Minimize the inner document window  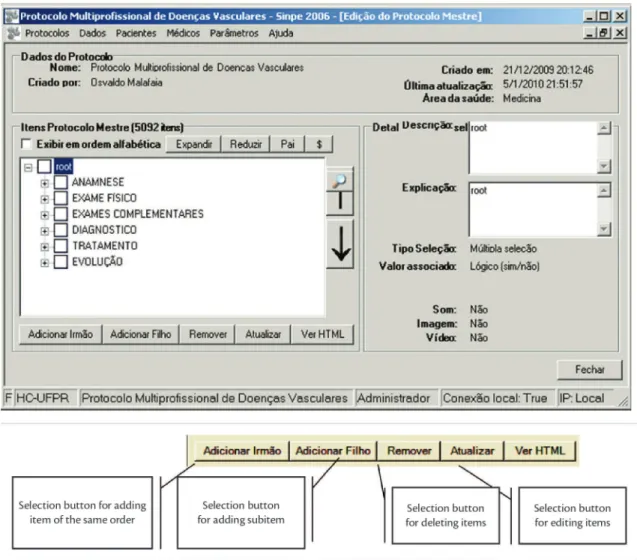(590, 33)
